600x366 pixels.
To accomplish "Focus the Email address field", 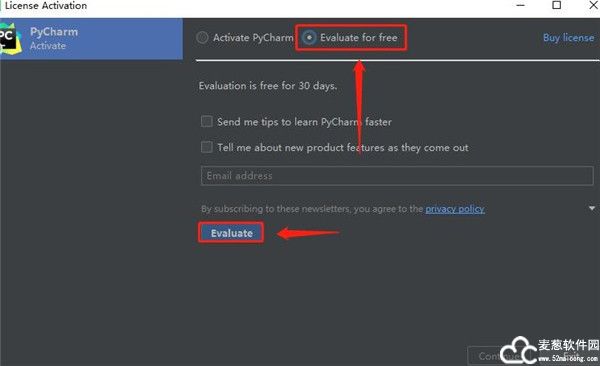I will 397,176.
